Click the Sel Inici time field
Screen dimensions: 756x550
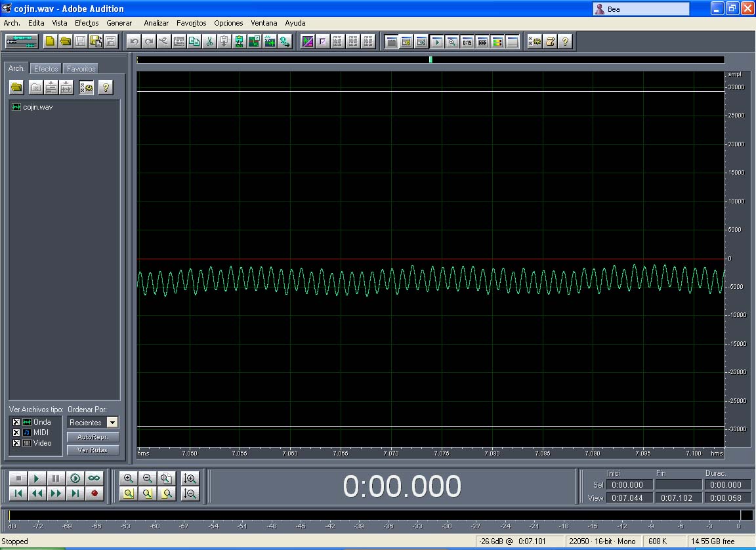pyautogui.click(x=629, y=484)
